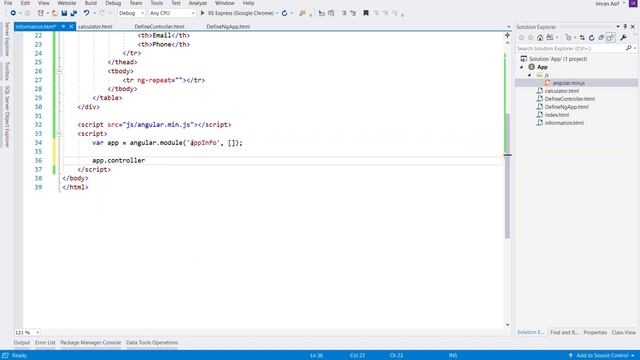This screenshot has width=640, height=360.
Task: Open the Server Explorer side tab
Action: [7, 39]
